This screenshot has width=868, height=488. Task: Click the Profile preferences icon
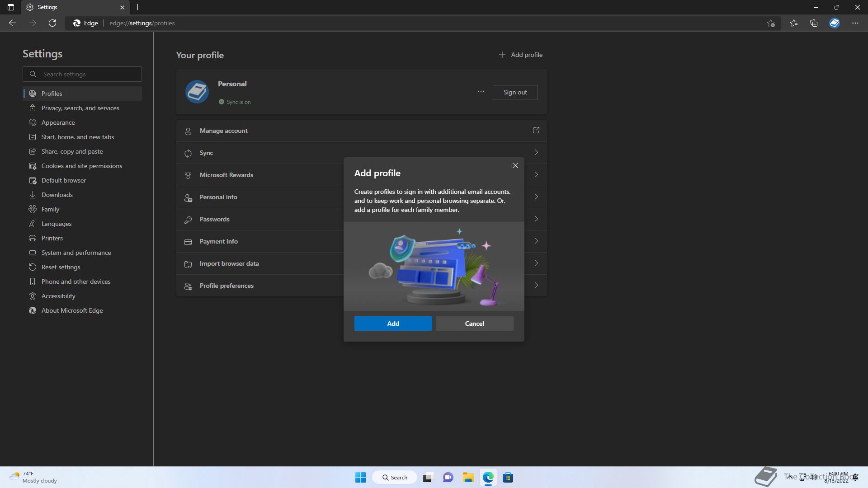(188, 286)
